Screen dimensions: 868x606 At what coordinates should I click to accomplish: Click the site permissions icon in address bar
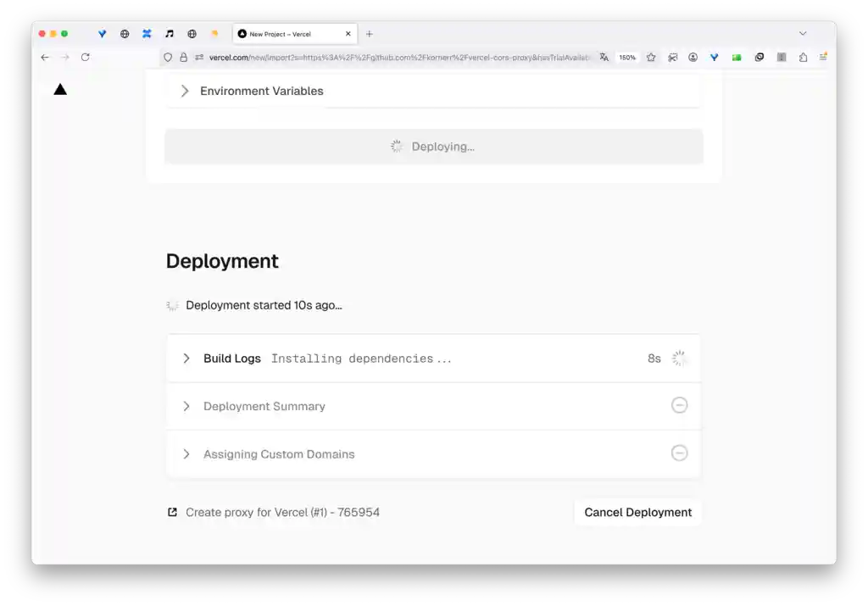(x=199, y=57)
